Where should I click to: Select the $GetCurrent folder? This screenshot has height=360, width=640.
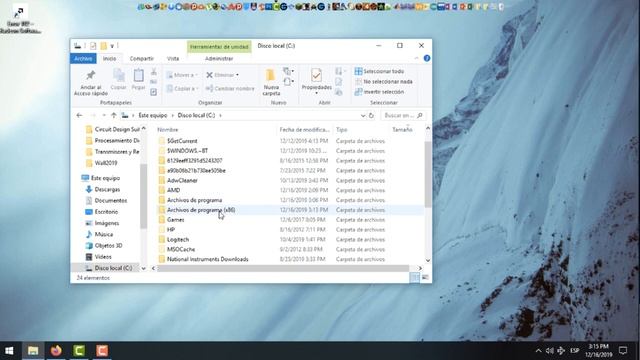click(182, 141)
